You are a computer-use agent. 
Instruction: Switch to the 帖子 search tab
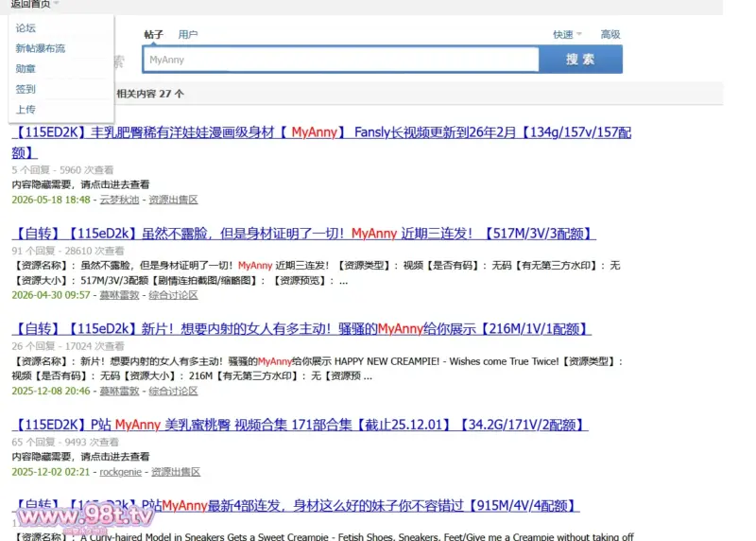(154, 34)
